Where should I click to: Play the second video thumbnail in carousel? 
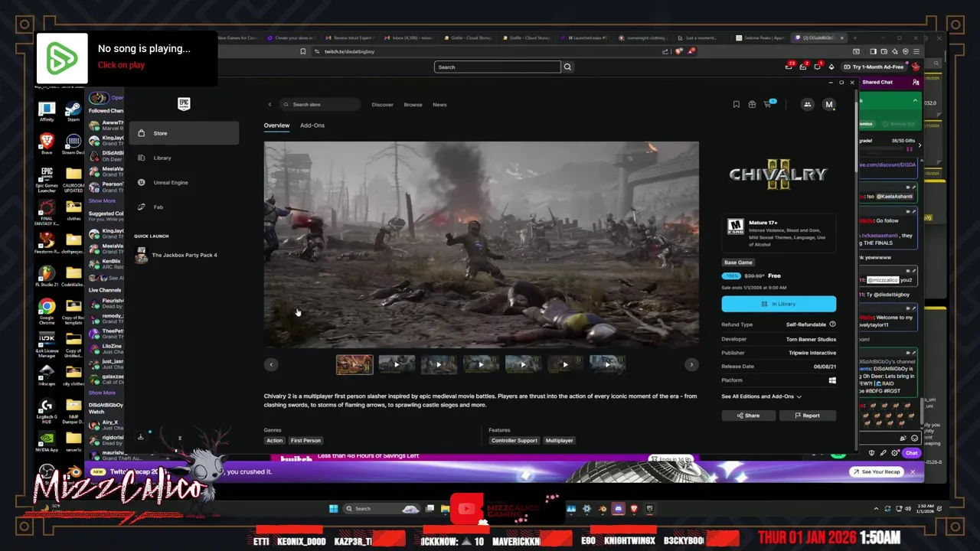439,364
